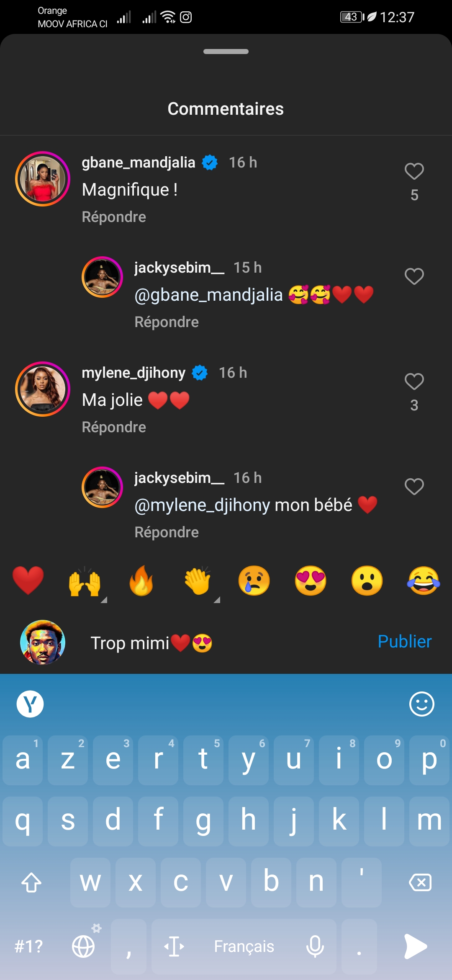This screenshot has height=980, width=452.
Task: Open mylene_djihony's profile picture
Action: [43, 389]
